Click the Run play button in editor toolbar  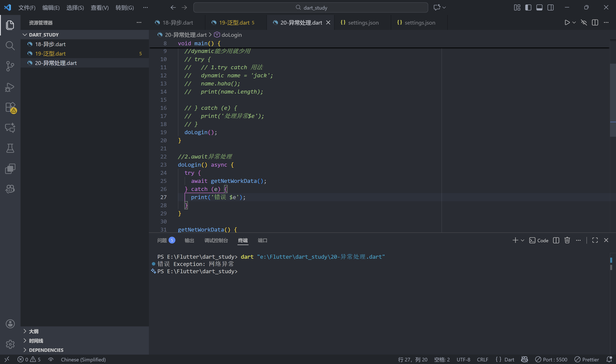pyautogui.click(x=567, y=23)
